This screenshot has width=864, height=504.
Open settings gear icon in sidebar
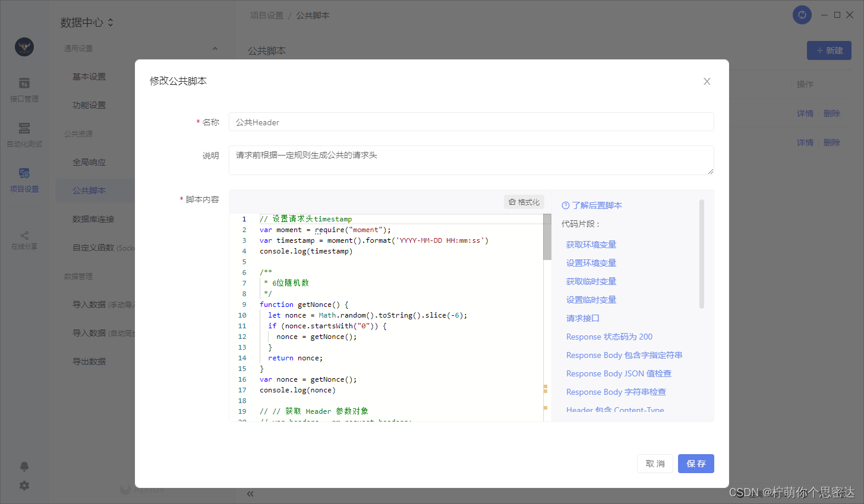click(x=24, y=486)
